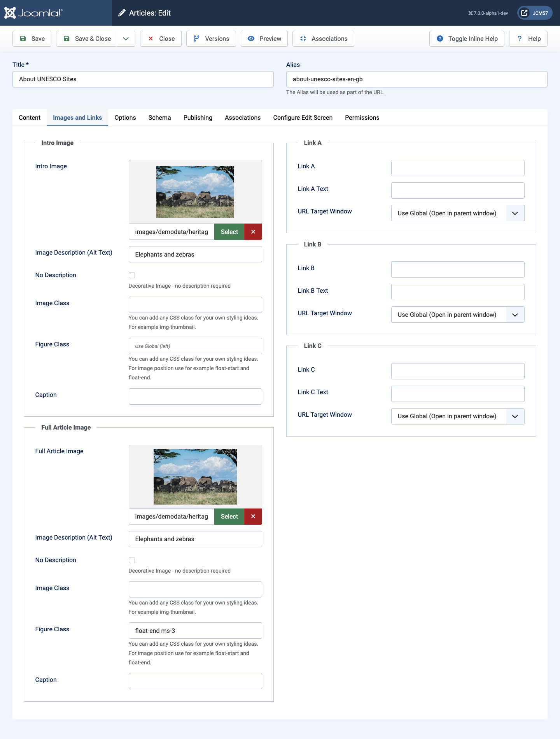Open Link C URL Target Window dropdown
This screenshot has height=739, width=560.
click(x=458, y=416)
